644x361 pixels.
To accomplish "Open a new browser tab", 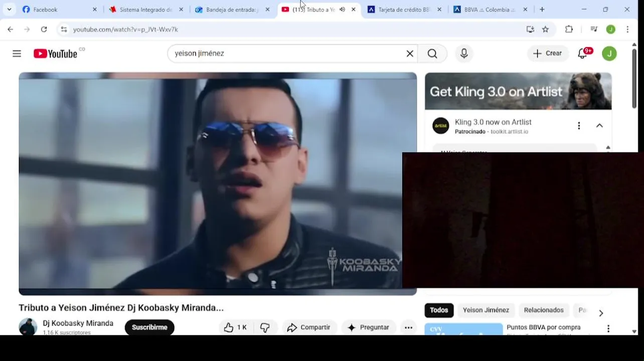I will 542,10.
